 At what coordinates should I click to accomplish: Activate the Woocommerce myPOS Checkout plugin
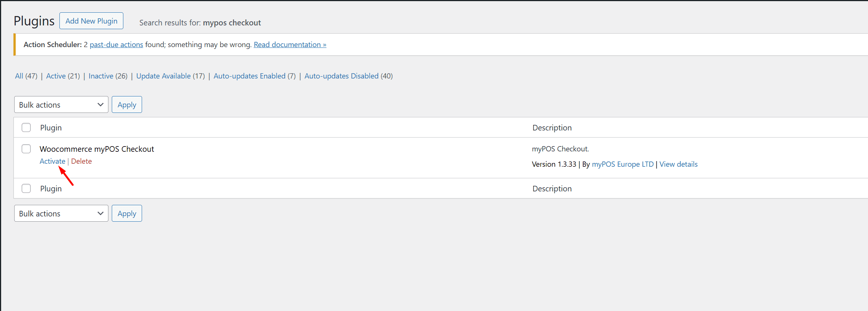52,161
